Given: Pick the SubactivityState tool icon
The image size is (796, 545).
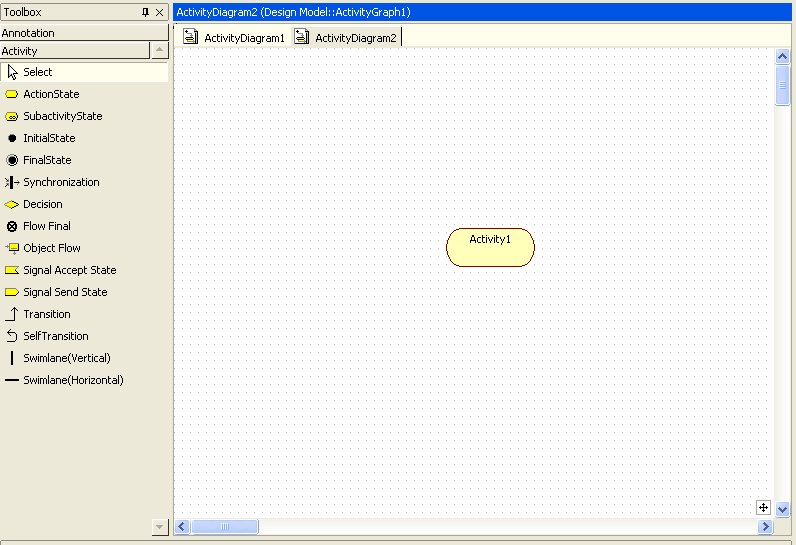Looking at the screenshot, I should (x=12, y=116).
